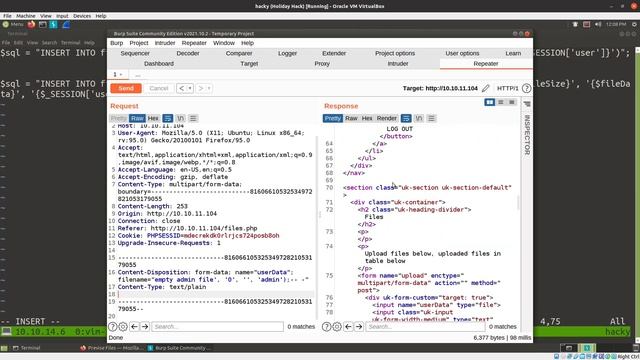Open Response search help icon
The width and height of the screenshot is (640, 360).
[x=327, y=327]
